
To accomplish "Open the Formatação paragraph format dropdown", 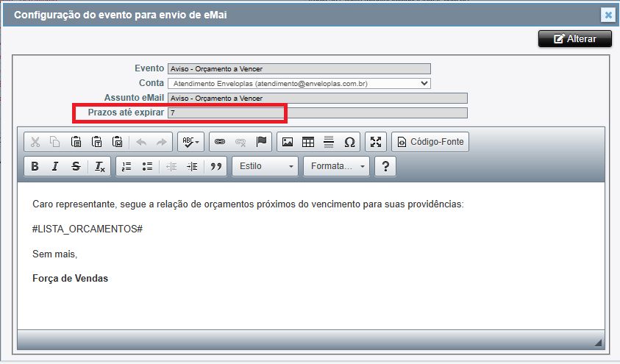I will 336,167.
